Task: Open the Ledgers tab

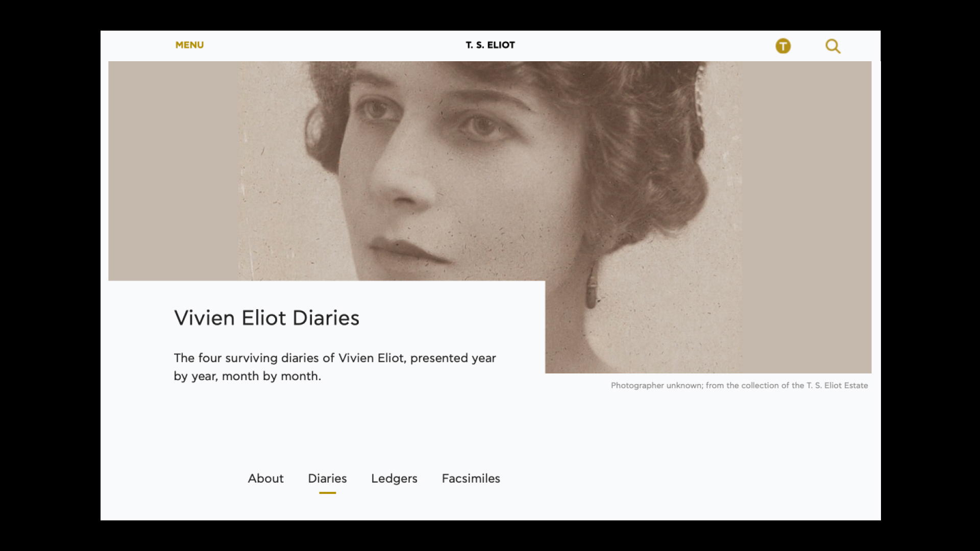Action: pyautogui.click(x=394, y=479)
